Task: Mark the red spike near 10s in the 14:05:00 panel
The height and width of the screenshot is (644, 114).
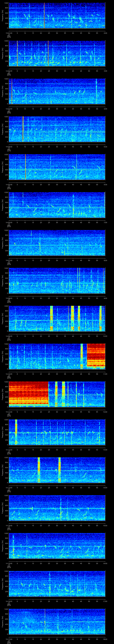Action: point(26,167)
